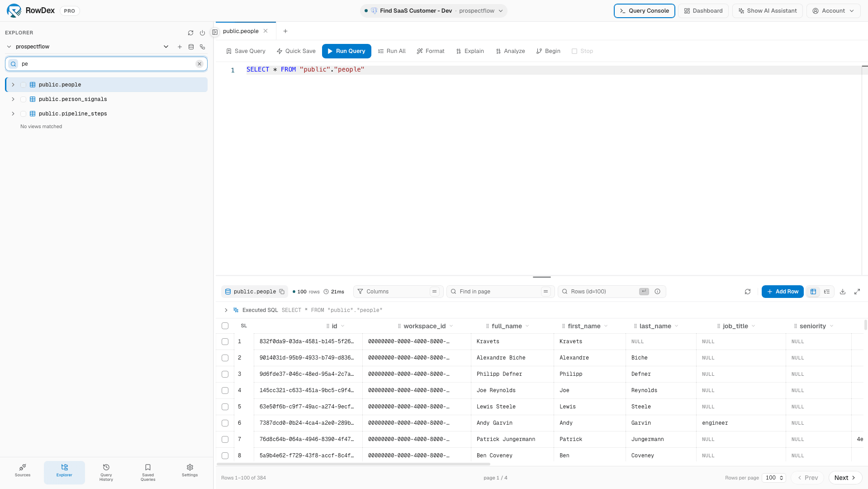Switch to record list view

(827, 292)
